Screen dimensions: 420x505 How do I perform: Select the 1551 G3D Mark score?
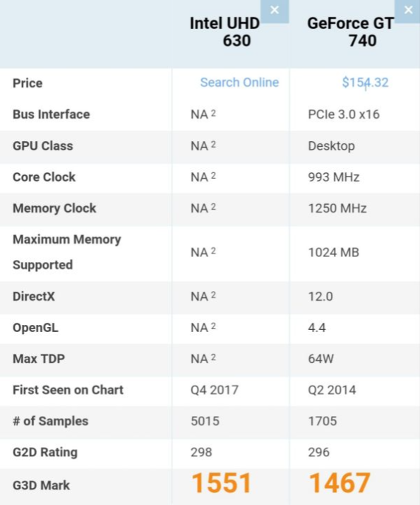coord(222,483)
